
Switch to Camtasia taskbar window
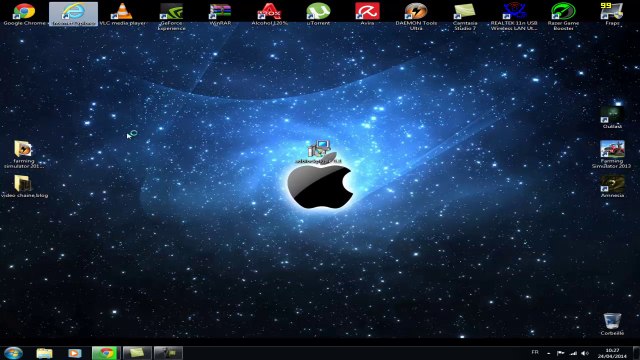point(137,353)
